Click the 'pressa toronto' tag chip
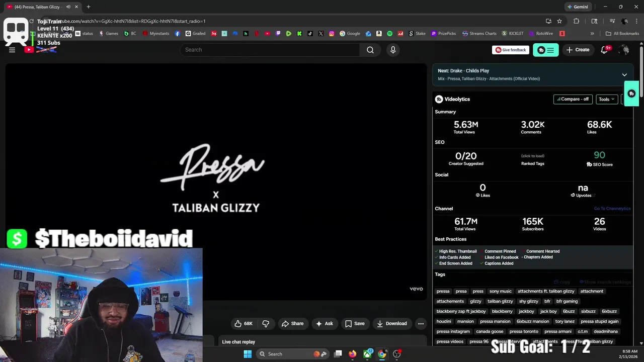 click(524, 331)
